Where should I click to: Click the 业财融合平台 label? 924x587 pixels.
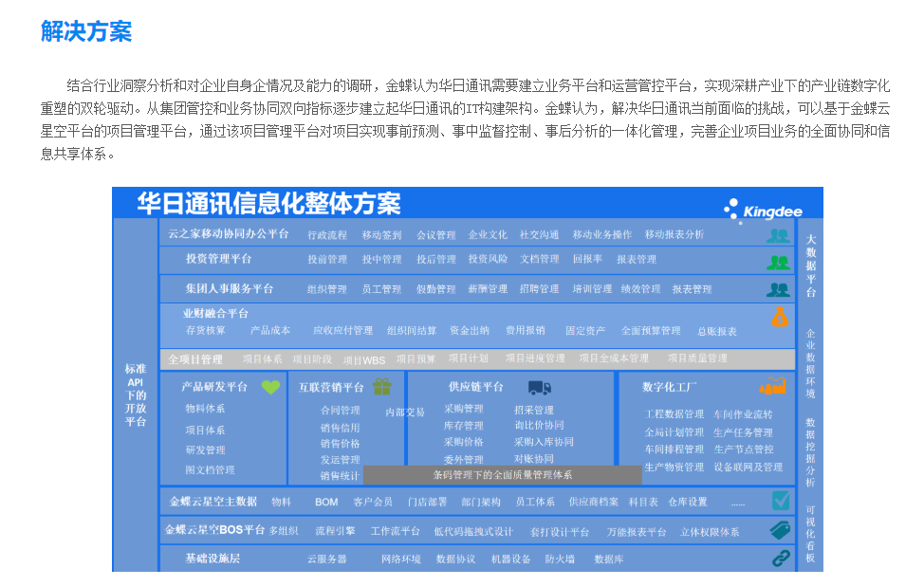(215, 313)
